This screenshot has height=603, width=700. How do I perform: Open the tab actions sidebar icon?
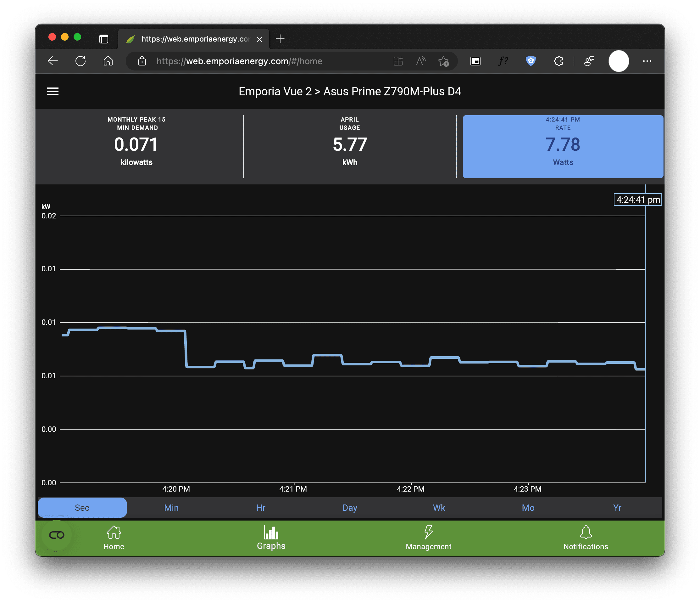[104, 39]
